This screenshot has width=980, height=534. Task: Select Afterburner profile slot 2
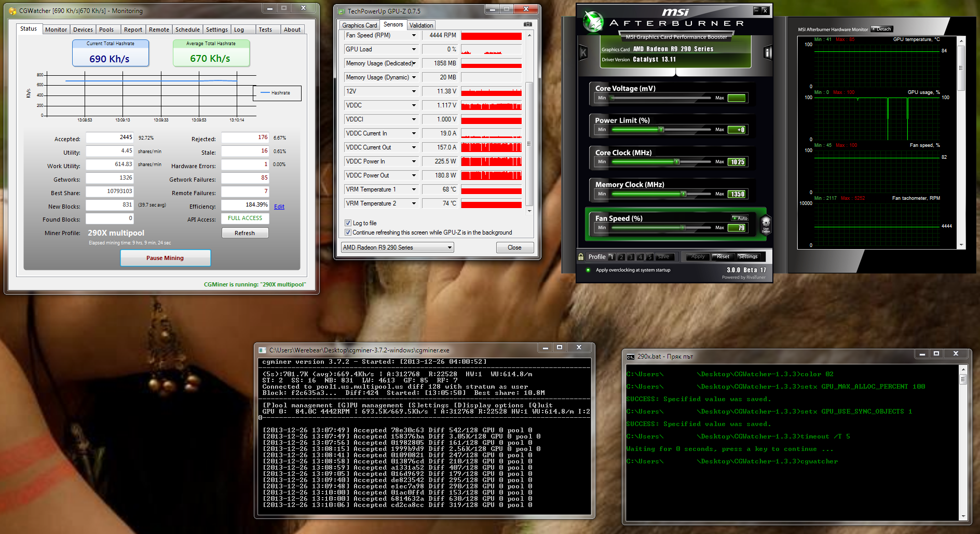click(x=621, y=257)
